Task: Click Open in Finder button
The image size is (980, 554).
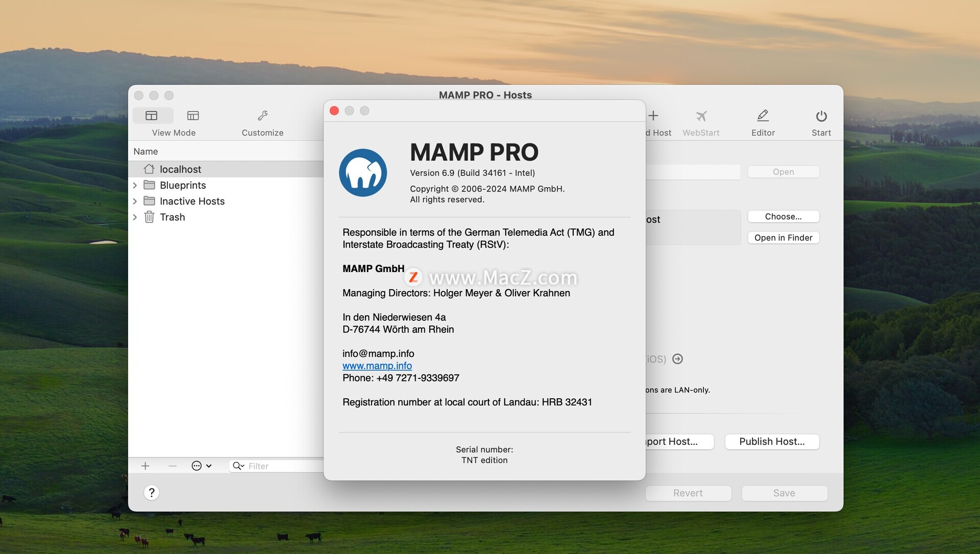Action: pyautogui.click(x=783, y=237)
